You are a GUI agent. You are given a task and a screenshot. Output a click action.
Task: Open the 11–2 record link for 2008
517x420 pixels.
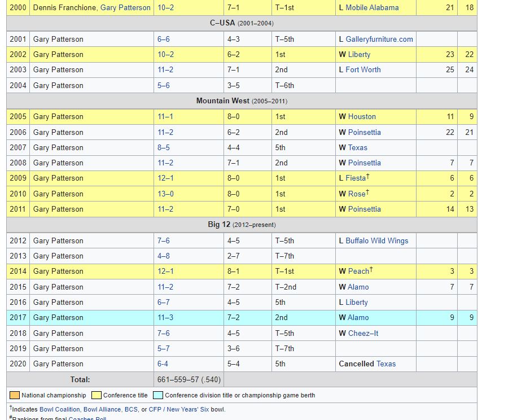[x=165, y=163]
